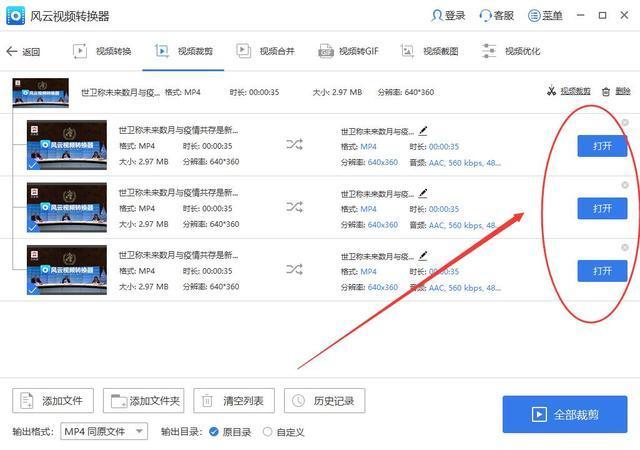The image size is (640, 450).
Task: Switch to the 视频优化 tab
Action: [x=511, y=51]
